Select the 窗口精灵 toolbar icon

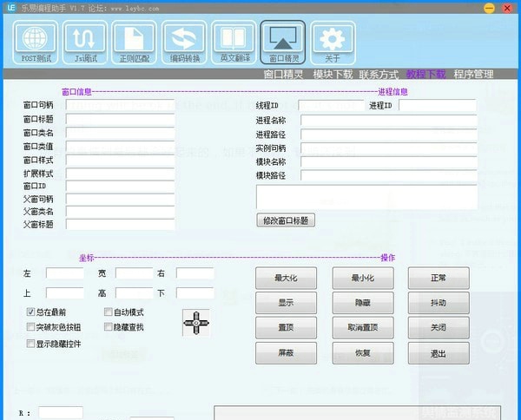[283, 43]
